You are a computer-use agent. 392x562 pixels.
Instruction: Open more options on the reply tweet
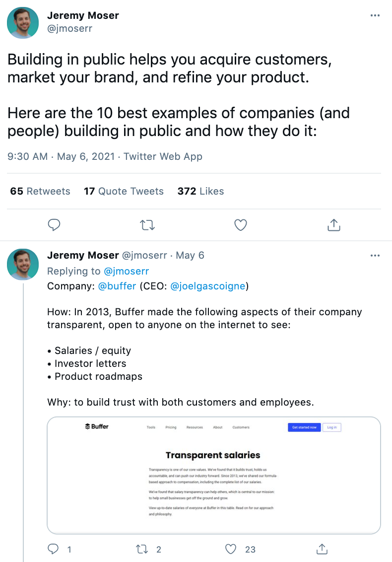click(375, 256)
